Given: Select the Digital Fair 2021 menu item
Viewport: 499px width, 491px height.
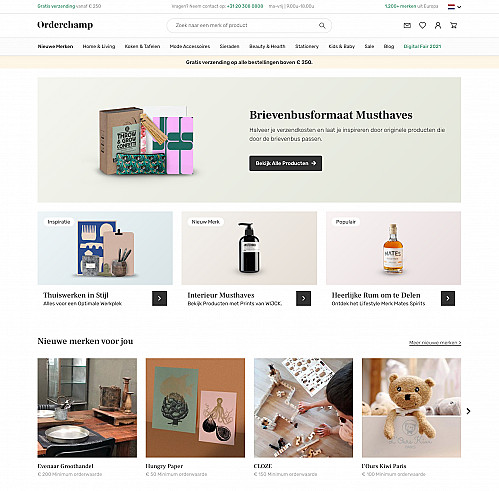Looking at the screenshot, I should [422, 46].
